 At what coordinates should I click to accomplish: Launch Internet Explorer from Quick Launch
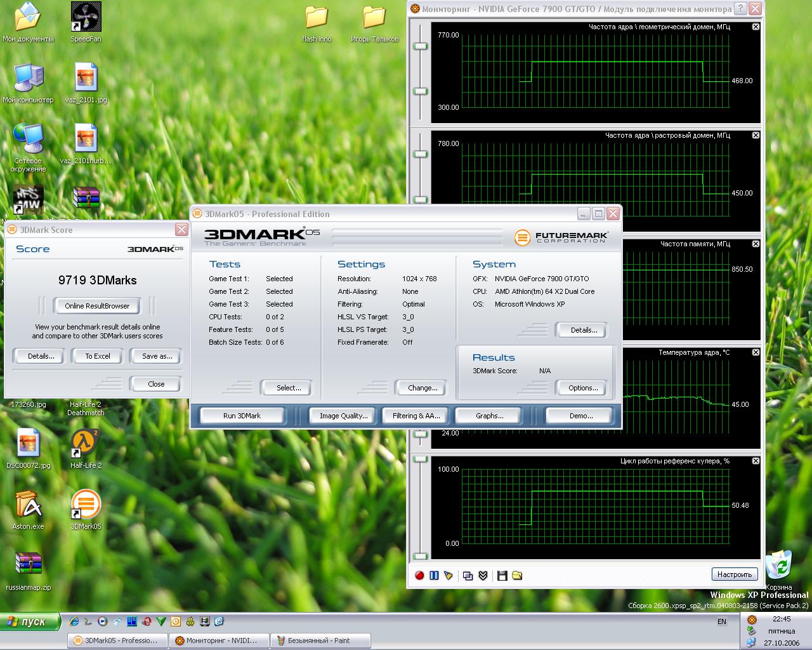click(74, 621)
